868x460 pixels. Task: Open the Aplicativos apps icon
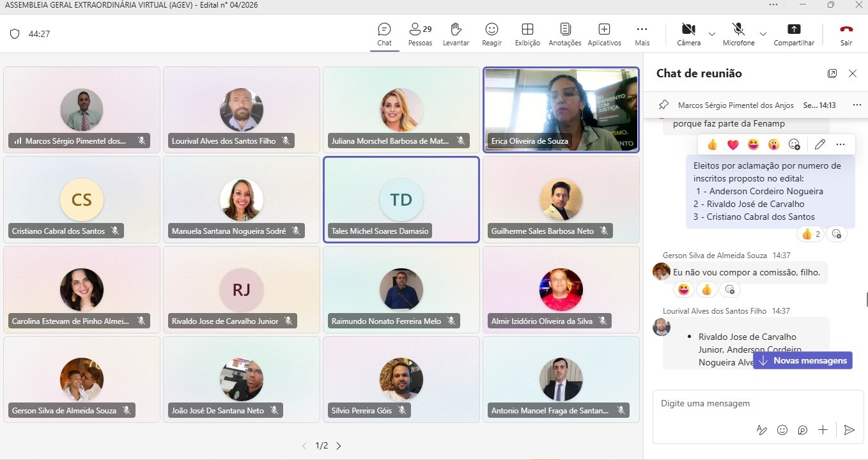pos(604,34)
